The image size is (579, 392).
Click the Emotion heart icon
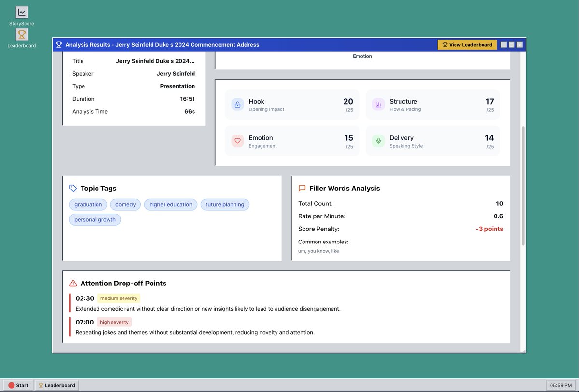[x=237, y=141]
